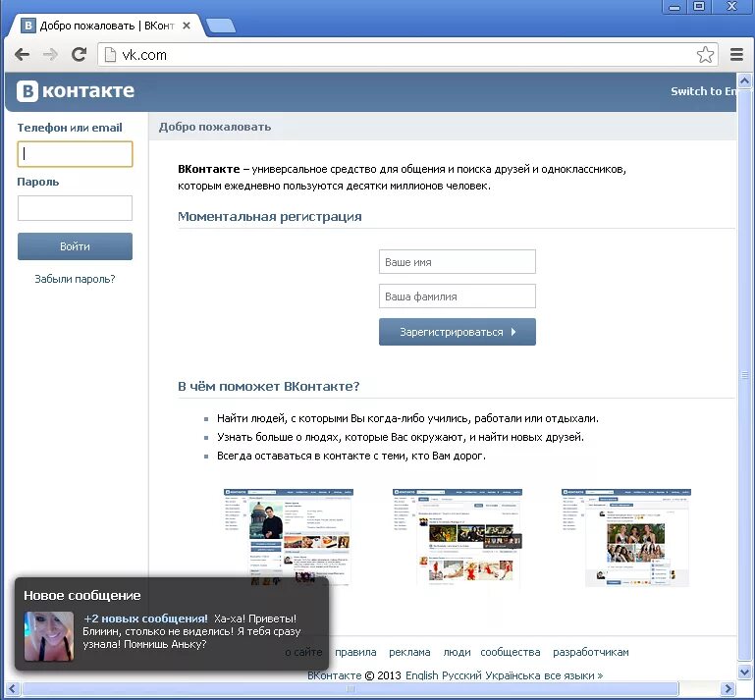Viewport: 755px width, 700px height.
Task: Click vertical scrollbar up arrow
Action: tap(744, 81)
